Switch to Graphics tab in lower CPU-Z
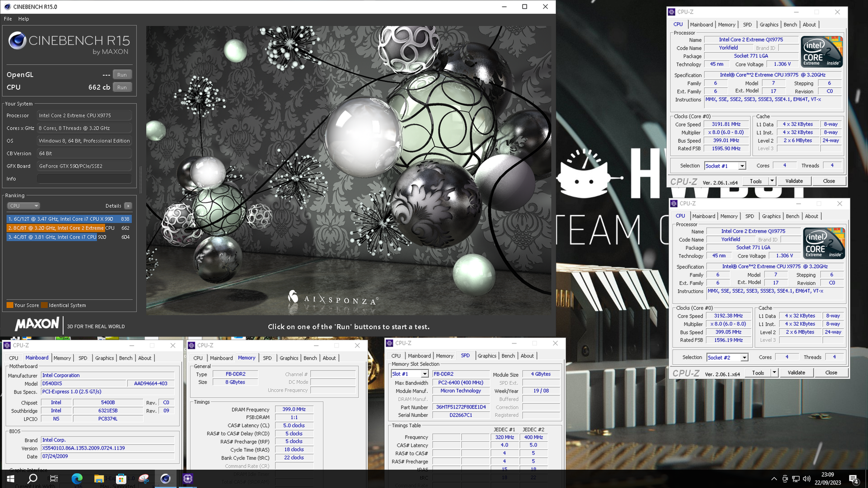Viewport: 868px width, 488px height. (771, 216)
